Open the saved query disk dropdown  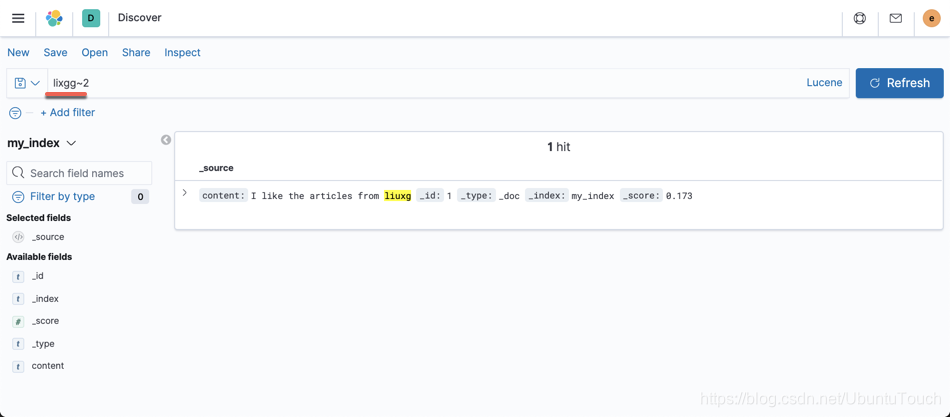coord(27,83)
